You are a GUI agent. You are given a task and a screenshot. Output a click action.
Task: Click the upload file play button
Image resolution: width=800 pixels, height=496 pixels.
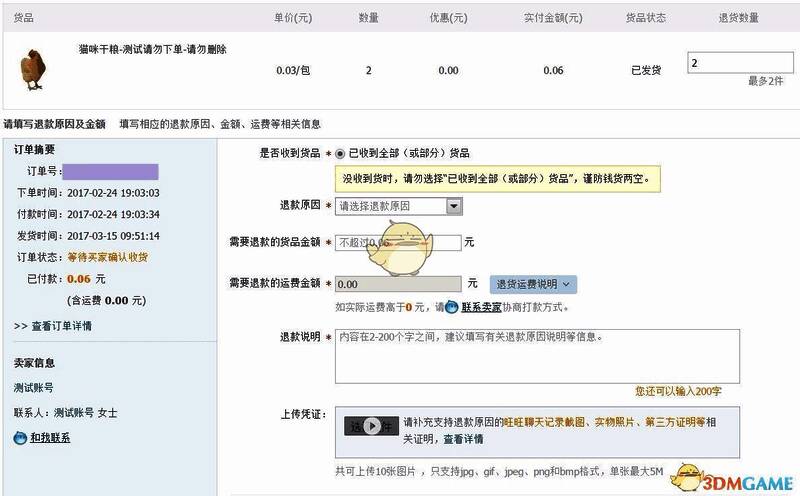pos(371,426)
